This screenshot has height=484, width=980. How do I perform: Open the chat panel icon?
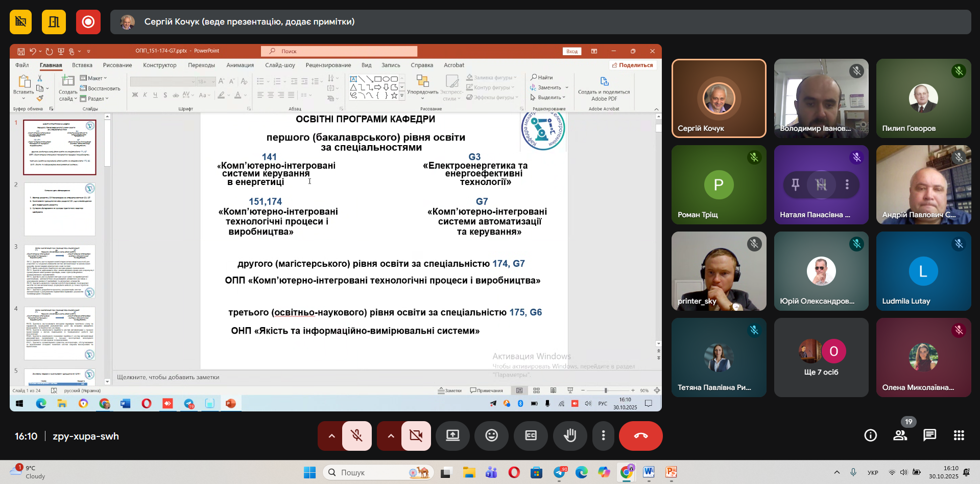pos(929,435)
